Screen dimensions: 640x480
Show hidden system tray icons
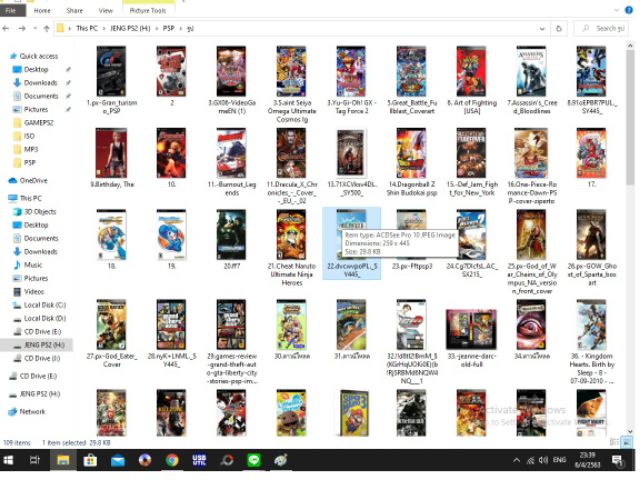[517, 460]
